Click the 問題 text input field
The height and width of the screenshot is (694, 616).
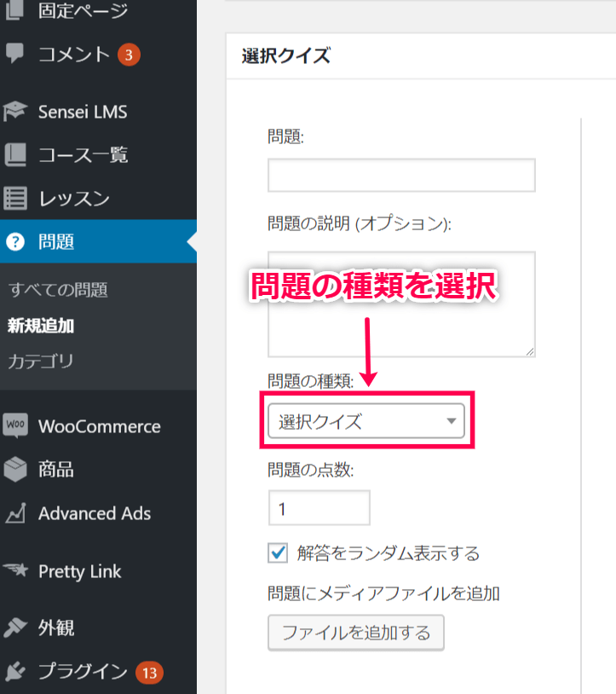401,176
